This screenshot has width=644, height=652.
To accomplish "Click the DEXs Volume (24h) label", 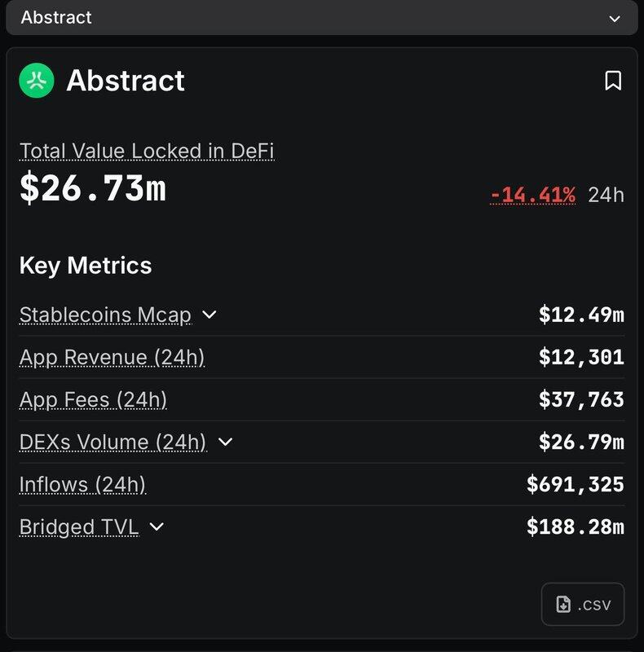I will pos(112,442).
